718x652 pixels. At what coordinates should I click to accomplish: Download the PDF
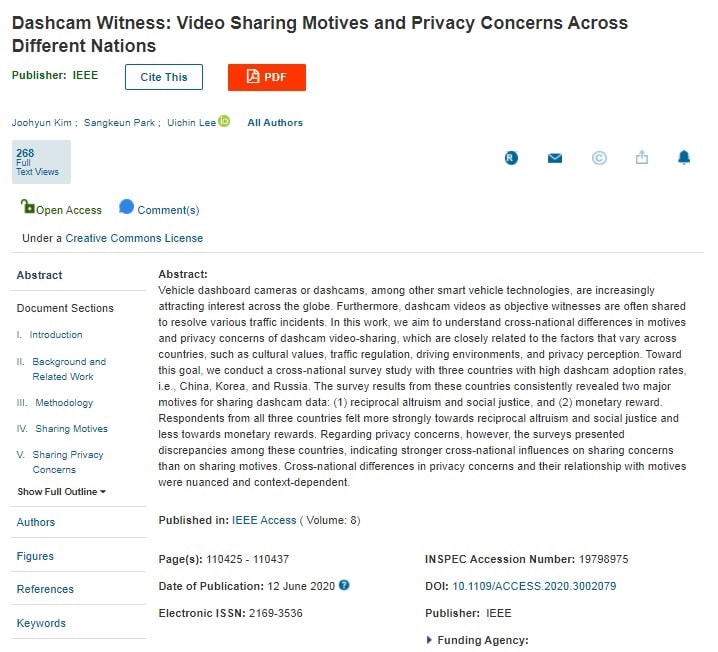[267, 77]
